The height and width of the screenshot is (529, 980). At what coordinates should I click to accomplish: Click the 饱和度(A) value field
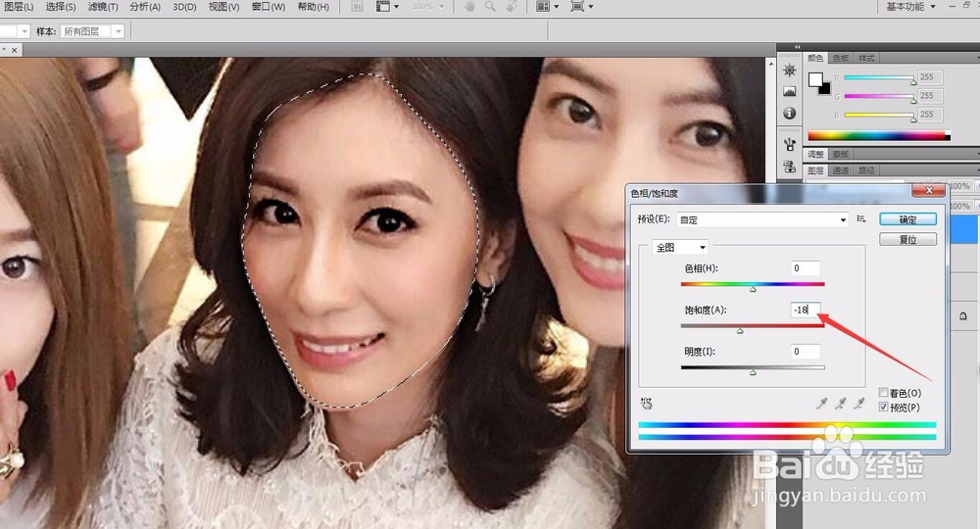click(805, 310)
